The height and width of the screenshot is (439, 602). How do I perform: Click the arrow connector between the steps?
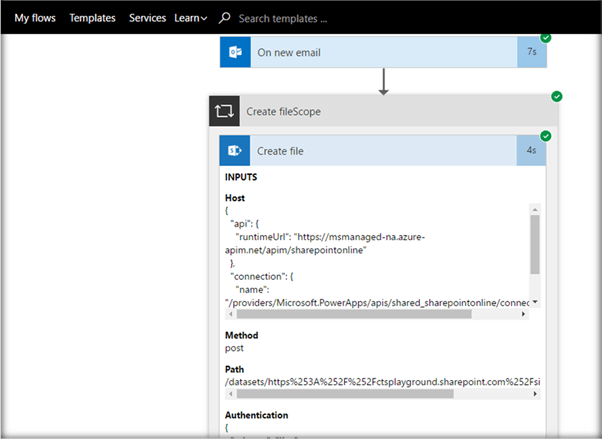(383, 82)
